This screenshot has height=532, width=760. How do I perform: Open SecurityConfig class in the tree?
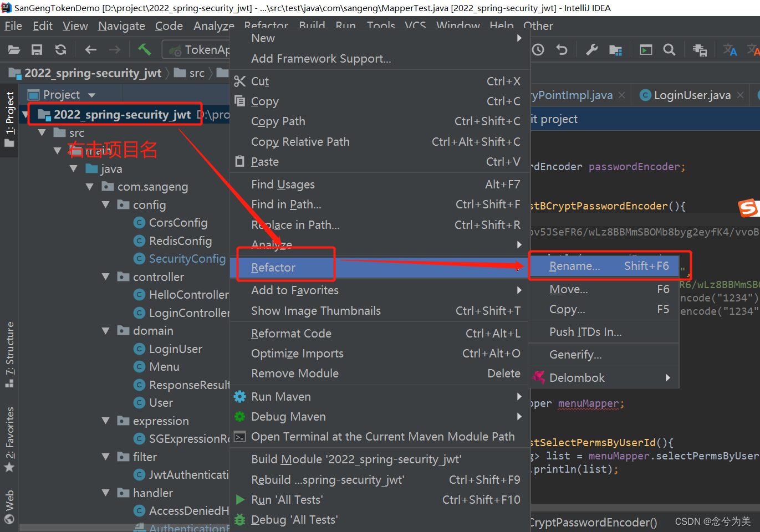(180, 259)
